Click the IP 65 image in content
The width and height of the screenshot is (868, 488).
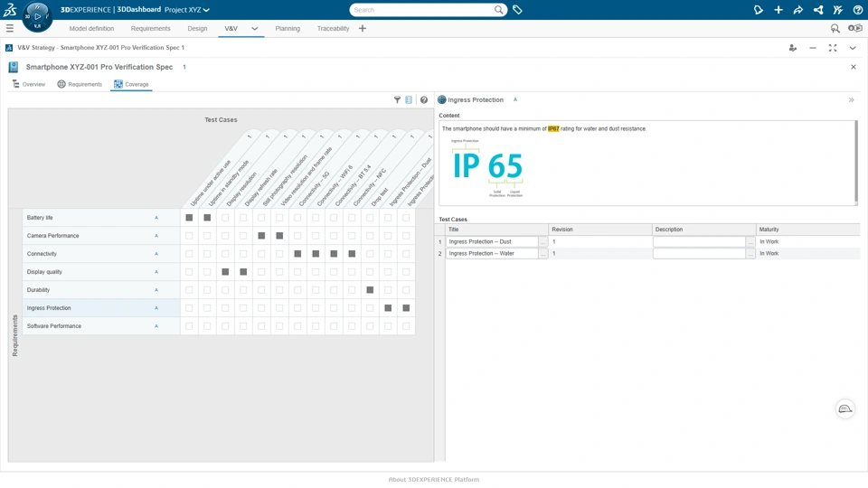tap(487, 168)
